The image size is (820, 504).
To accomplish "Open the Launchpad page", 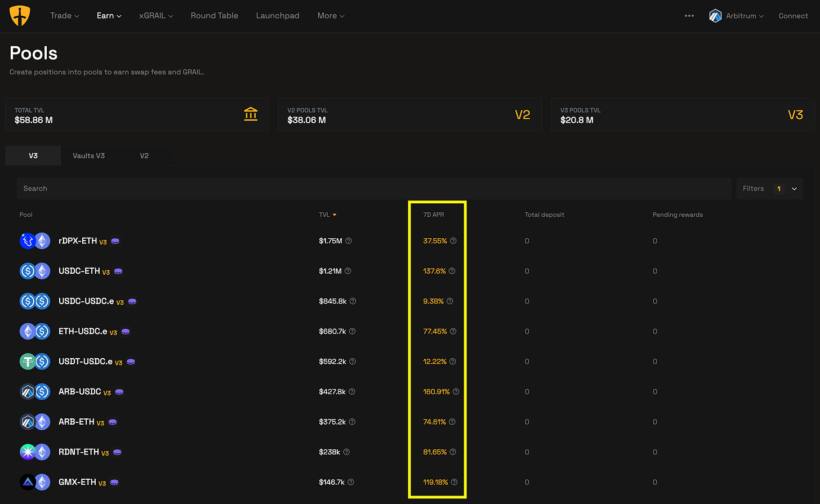I will tap(278, 16).
